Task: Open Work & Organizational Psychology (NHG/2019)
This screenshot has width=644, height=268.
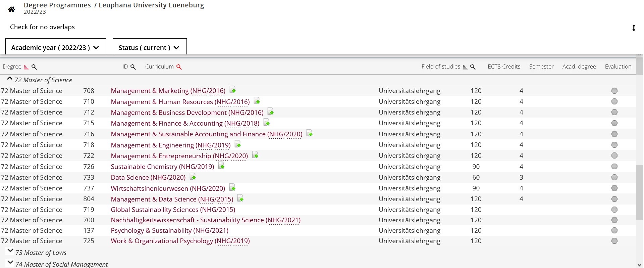Action: [180, 241]
